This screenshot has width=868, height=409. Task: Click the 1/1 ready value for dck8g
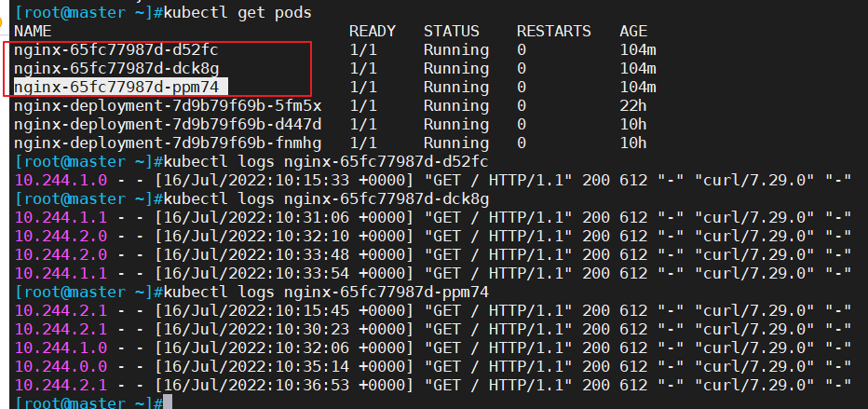[363, 69]
